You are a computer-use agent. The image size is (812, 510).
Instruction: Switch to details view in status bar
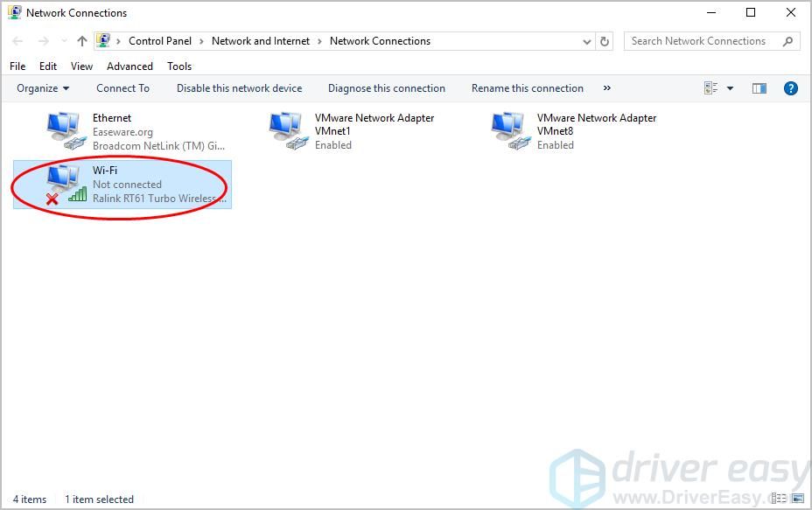pos(780,500)
